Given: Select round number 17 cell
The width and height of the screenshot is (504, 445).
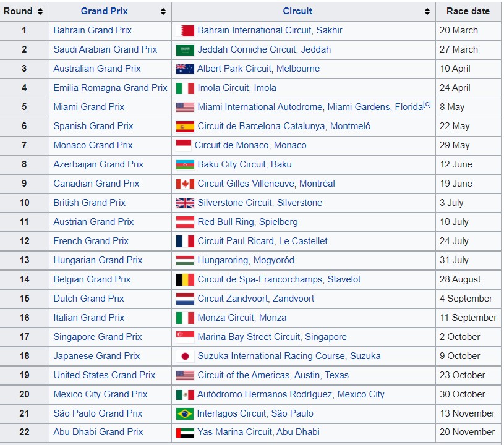Looking at the screenshot, I should pos(24,337).
